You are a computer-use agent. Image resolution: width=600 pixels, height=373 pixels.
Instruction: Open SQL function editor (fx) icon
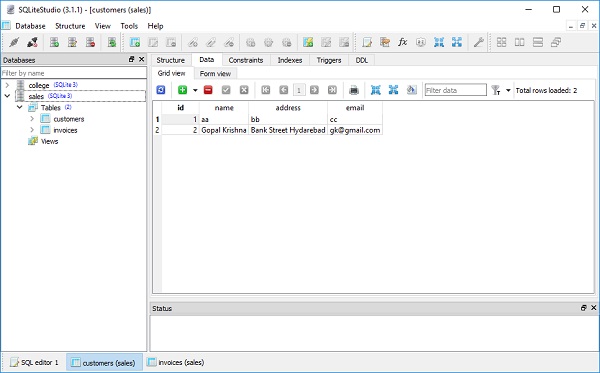[x=402, y=42]
